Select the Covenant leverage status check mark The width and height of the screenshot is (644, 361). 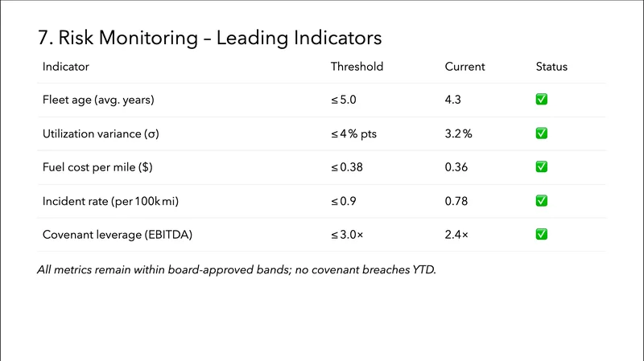tap(542, 234)
